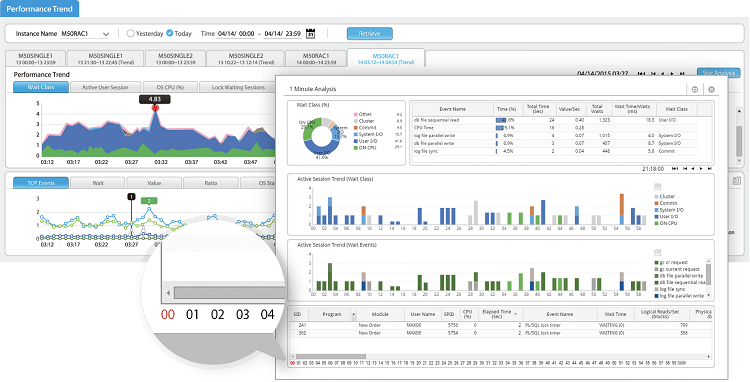Open M50RAC1 14 00:00 tab
Screen dimensions: 750x382
316,58
